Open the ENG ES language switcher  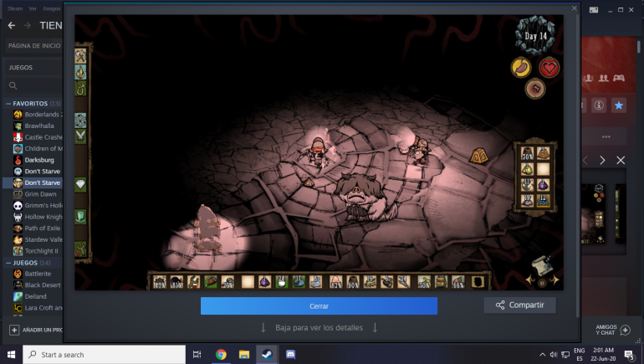579,355
